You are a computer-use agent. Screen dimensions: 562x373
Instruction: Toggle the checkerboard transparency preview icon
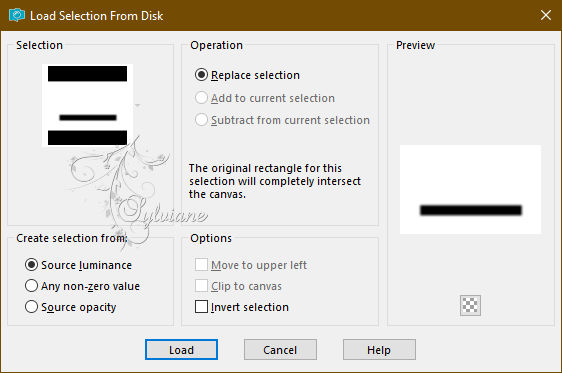point(470,305)
